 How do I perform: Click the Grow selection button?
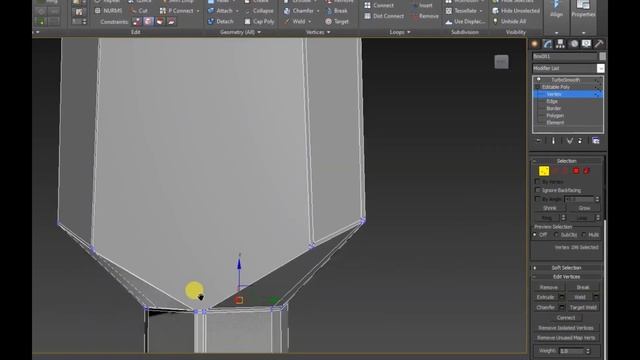click(584, 208)
